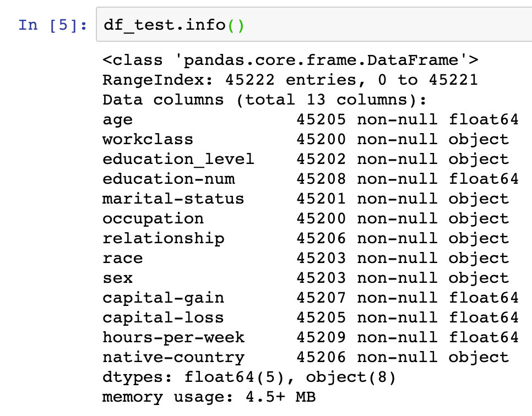Click the dtypes summary line

(x=249, y=377)
